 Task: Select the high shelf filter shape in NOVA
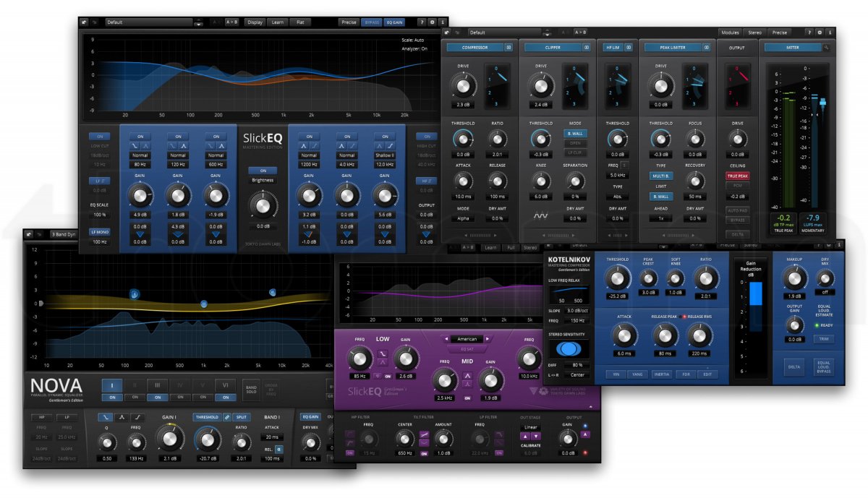[x=138, y=417]
